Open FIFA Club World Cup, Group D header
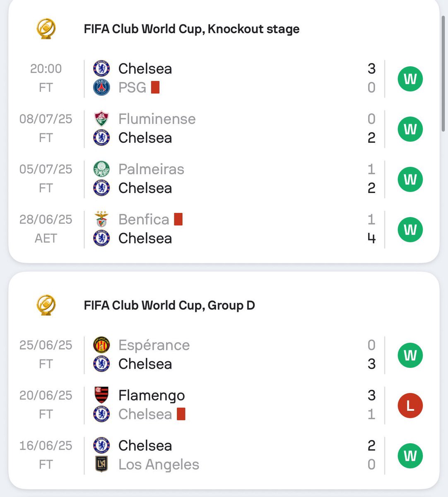448x497 pixels. pos(169,305)
